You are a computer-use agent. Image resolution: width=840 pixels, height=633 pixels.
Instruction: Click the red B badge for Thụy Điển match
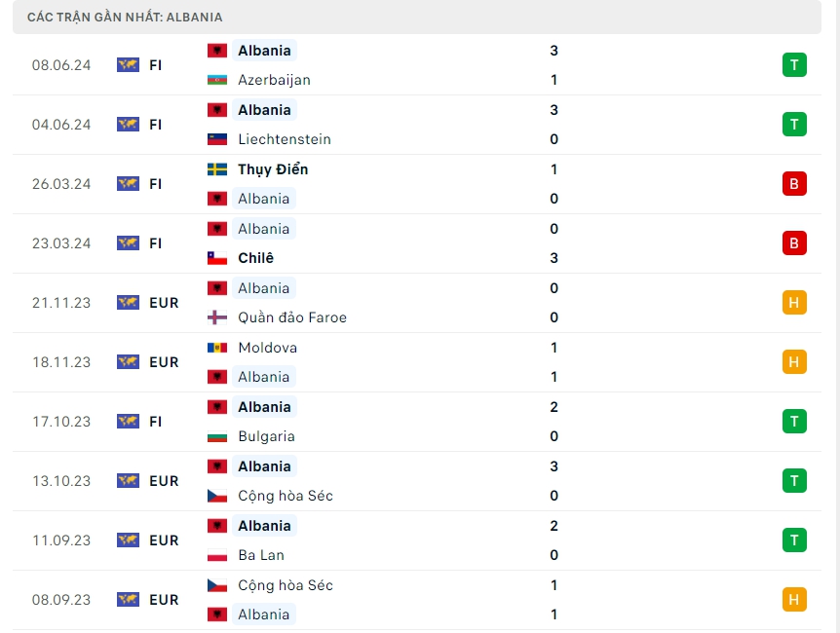click(794, 184)
